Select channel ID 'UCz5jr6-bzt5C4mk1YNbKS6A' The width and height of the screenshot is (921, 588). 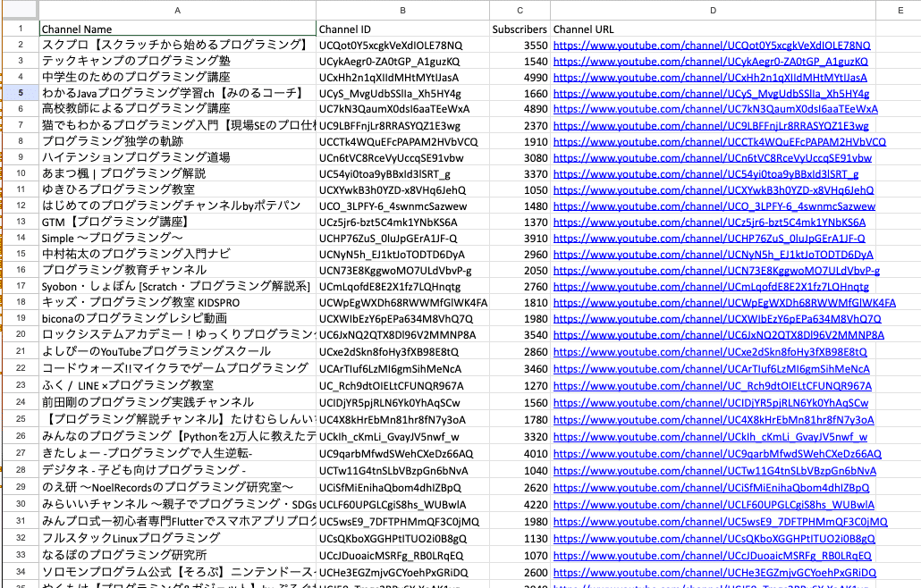[x=402, y=222]
